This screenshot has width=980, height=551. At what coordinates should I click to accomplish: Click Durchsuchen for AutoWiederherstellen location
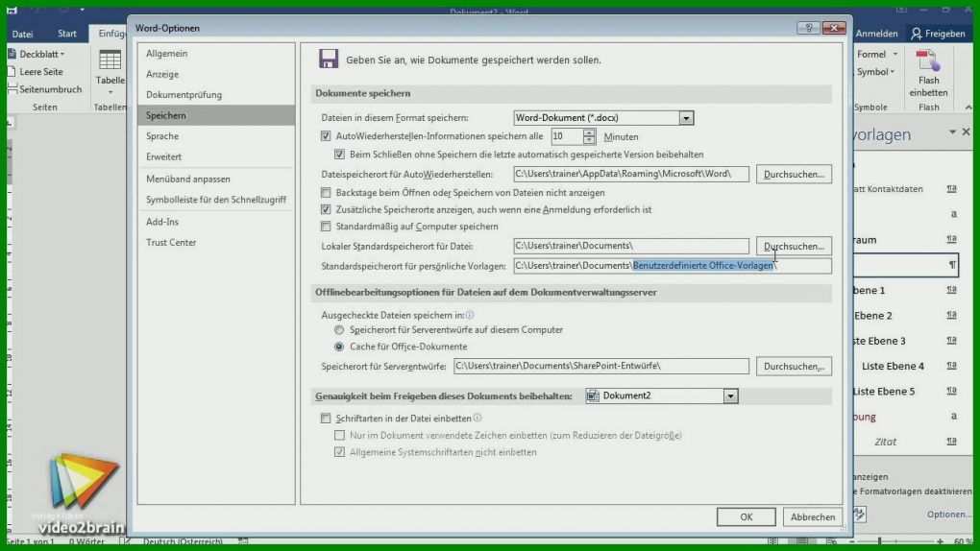(x=794, y=175)
